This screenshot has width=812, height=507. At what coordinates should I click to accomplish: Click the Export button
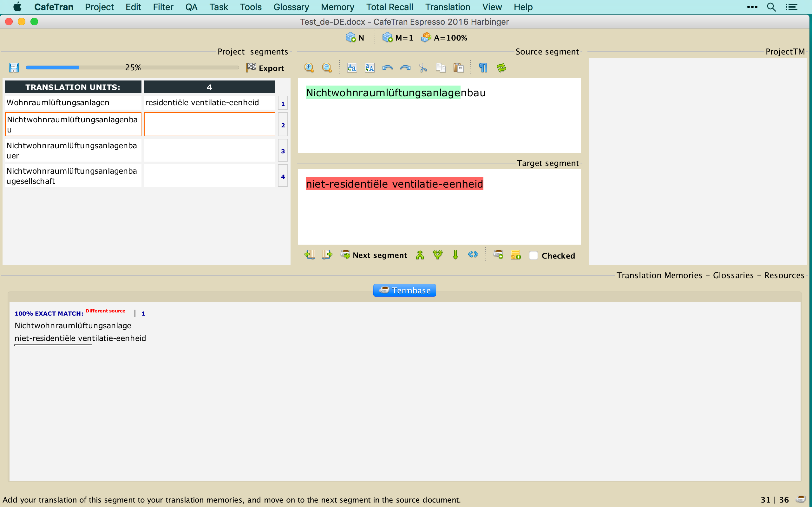[x=265, y=68]
